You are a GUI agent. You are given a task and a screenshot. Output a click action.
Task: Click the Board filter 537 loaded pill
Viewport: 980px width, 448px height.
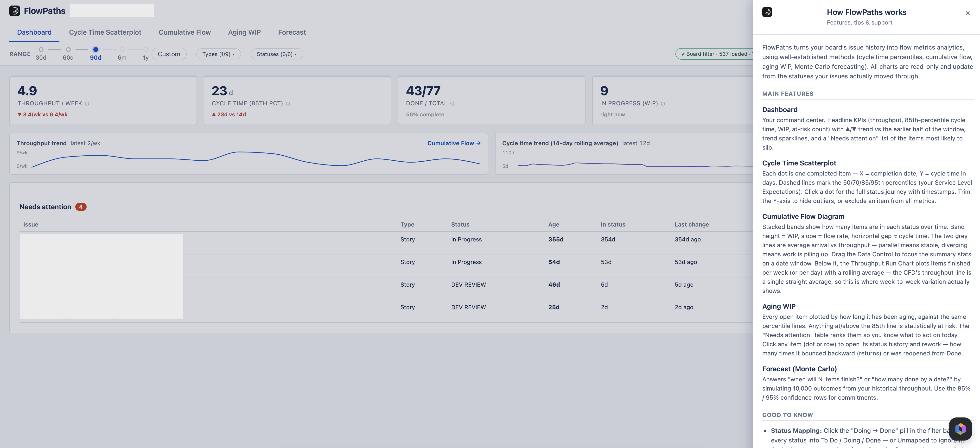tap(714, 54)
